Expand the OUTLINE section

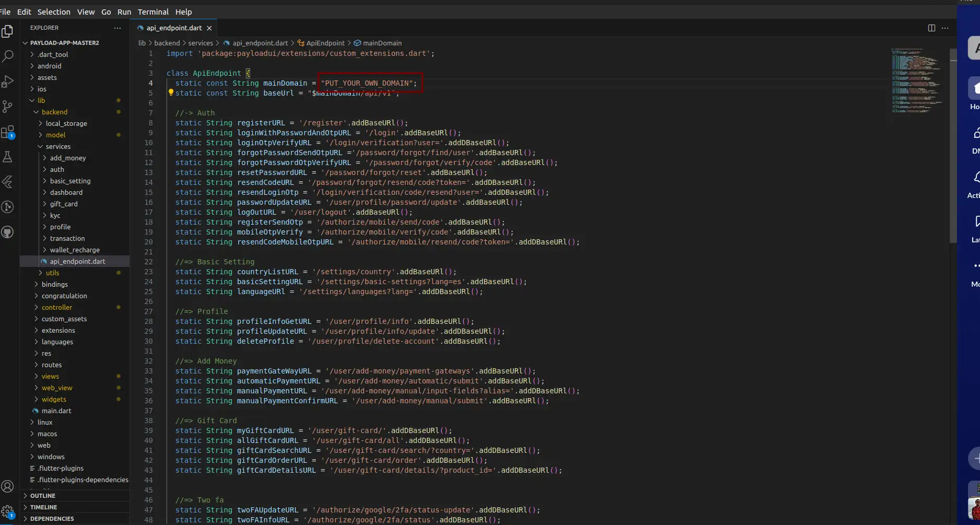(25, 496)
